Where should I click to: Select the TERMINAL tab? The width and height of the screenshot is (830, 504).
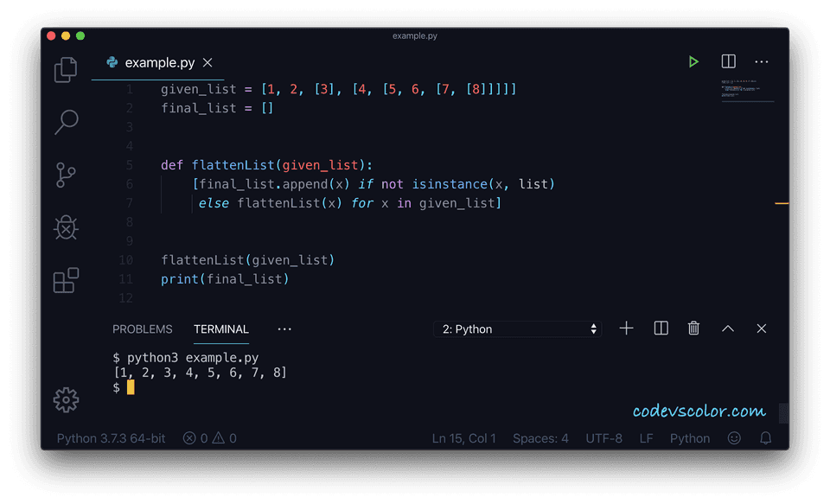click(x=221, y=329)
